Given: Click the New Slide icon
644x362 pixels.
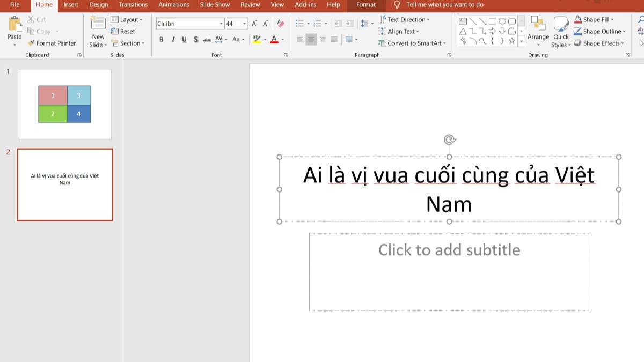Looking at the screenshot, I should click(x=98, y=24).
